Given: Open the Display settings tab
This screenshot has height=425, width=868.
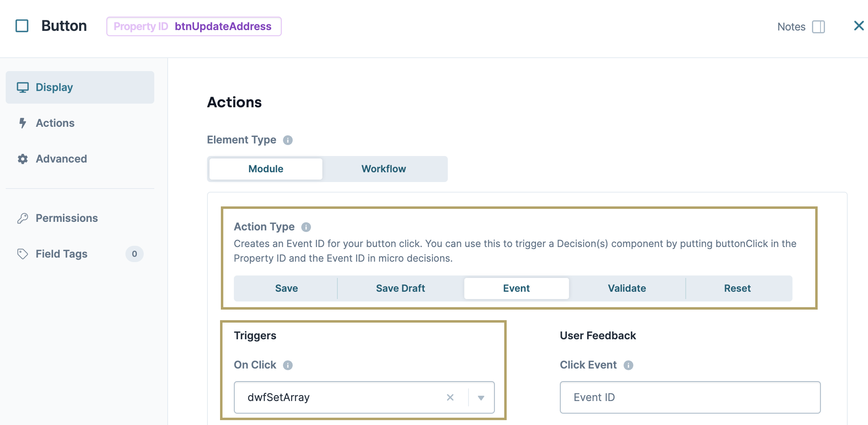Looking at the screenshot, I should 80,87.
